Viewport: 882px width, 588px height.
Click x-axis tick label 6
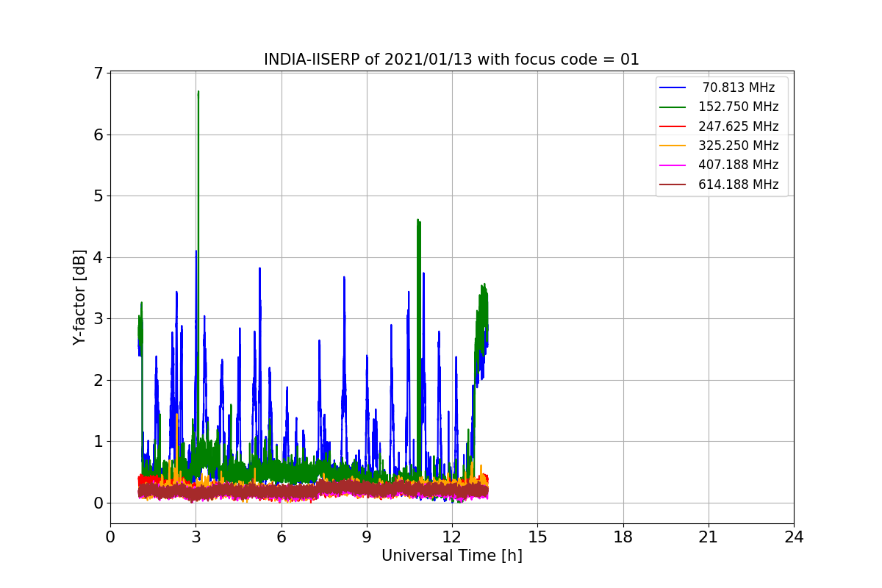282,537
